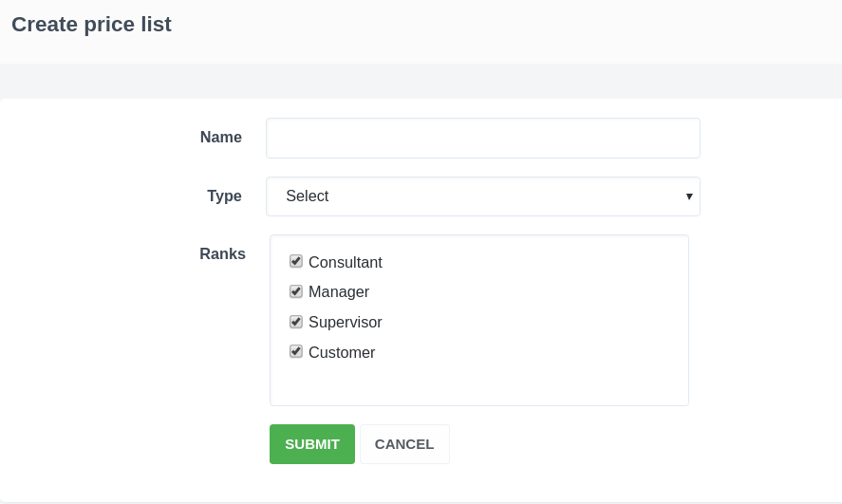Click the Consultant label text
842x504 pixels.
click(346, 262)
